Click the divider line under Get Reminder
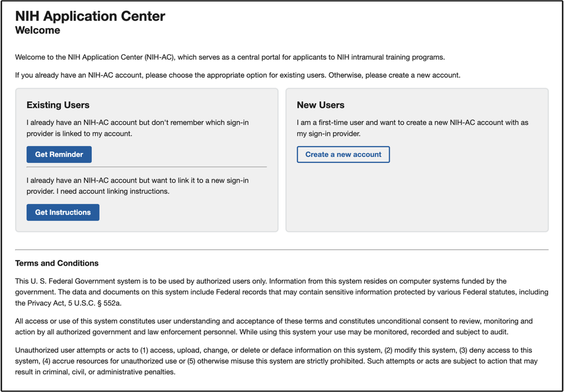This screenshot has width=564, height=392. coord(147,167)
